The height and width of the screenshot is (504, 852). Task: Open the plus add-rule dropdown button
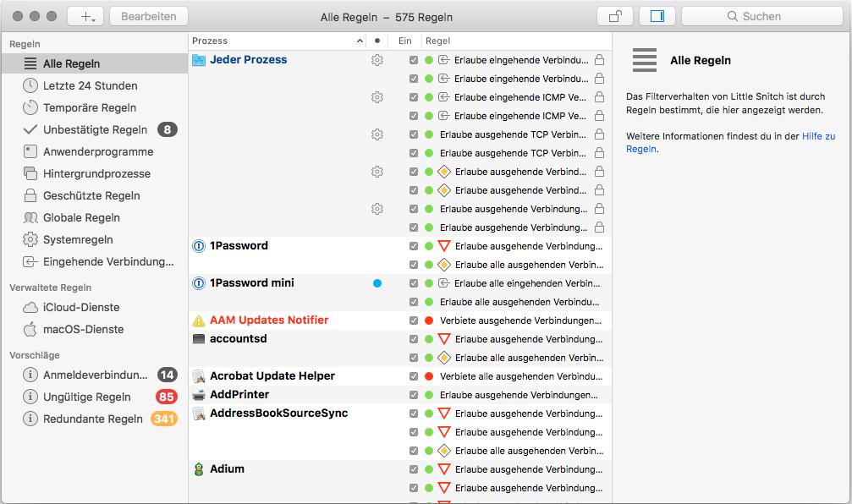85,16
